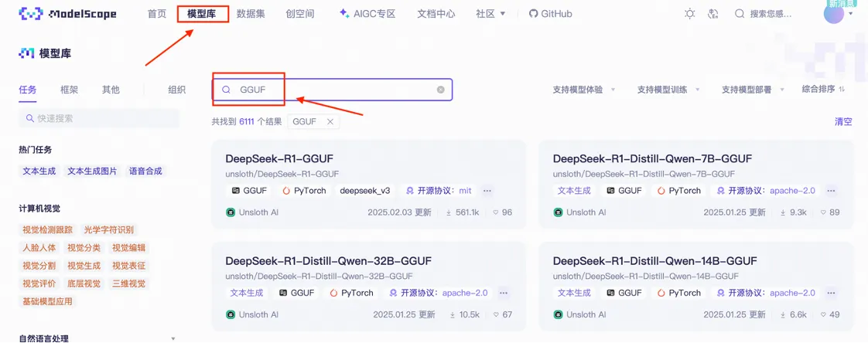
Task: Click the ModelScope logo
Action: 67,14
